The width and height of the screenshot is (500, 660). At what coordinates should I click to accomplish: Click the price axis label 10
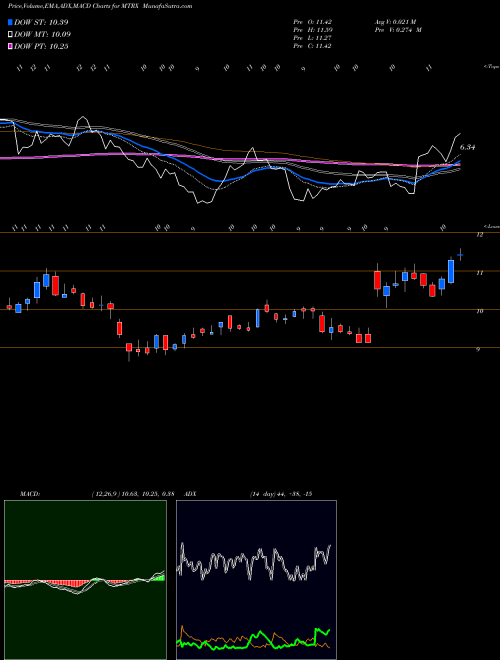pyautogui.click(x=479, y=311)
